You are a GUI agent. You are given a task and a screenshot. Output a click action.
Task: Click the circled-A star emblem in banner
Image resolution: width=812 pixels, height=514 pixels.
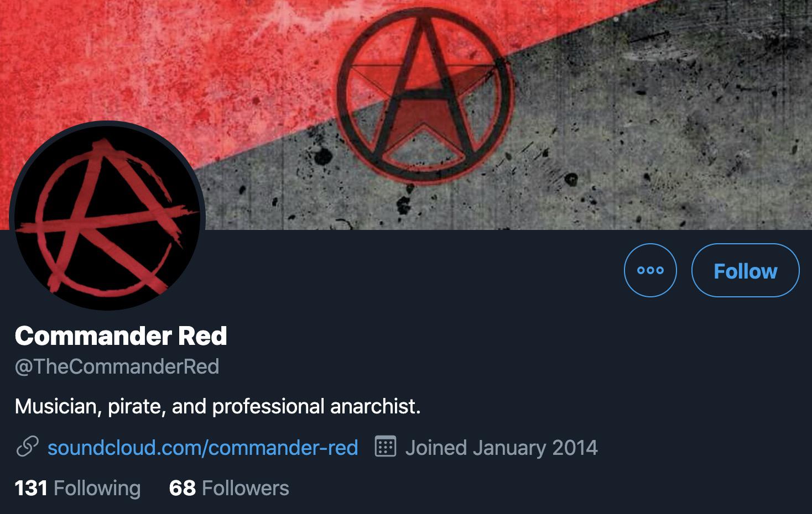tap(425, 94)
